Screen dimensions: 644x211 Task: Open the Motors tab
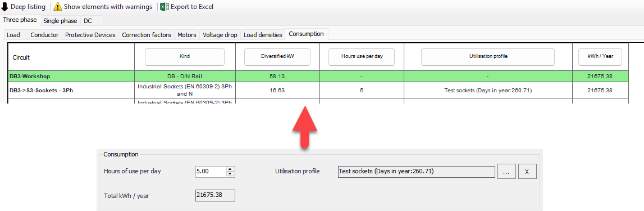tap(187, 35)
